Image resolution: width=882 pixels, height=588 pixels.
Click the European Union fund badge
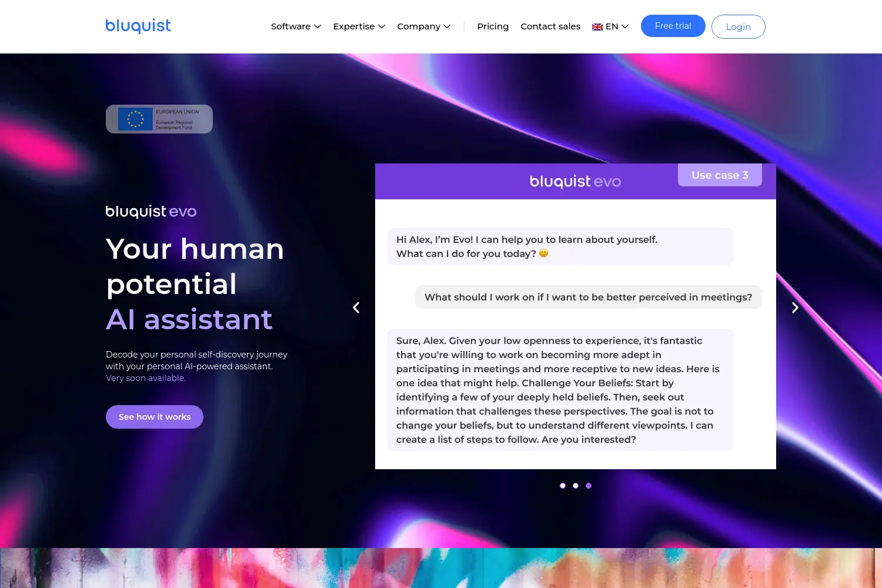point(159,119)
